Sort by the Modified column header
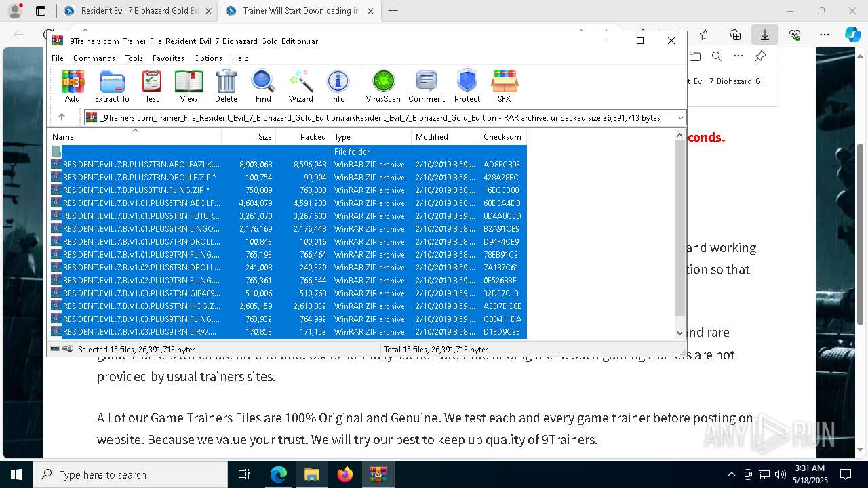This screenshot has width=868, height=488. point(446,137)
